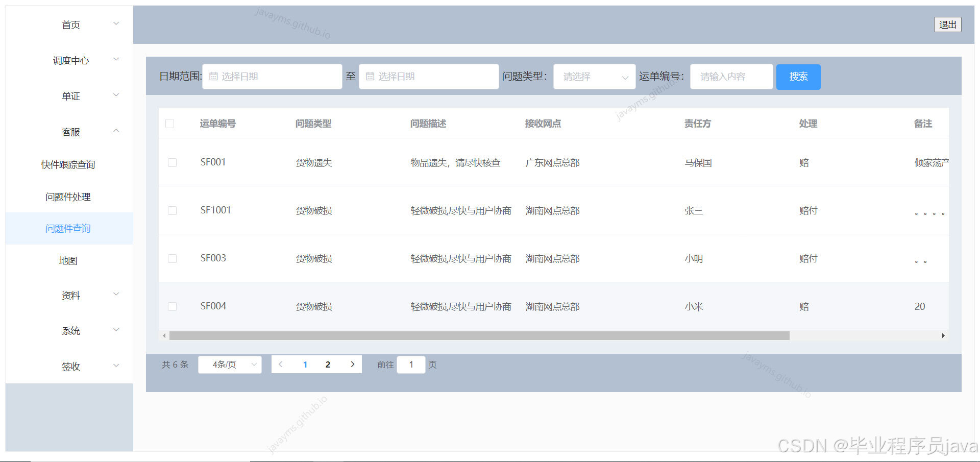
Task: Click the 处理 column header
Action: tap(808, 124)
